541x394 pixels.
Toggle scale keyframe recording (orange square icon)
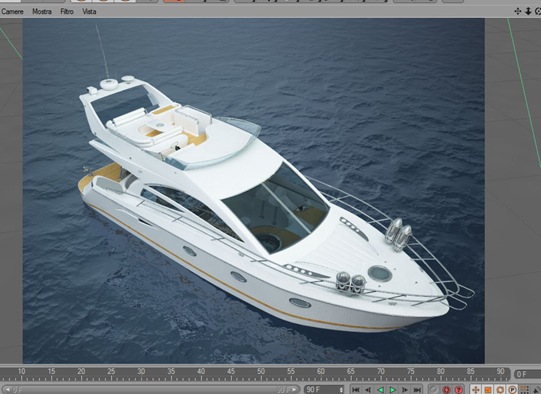click(488, 390)
